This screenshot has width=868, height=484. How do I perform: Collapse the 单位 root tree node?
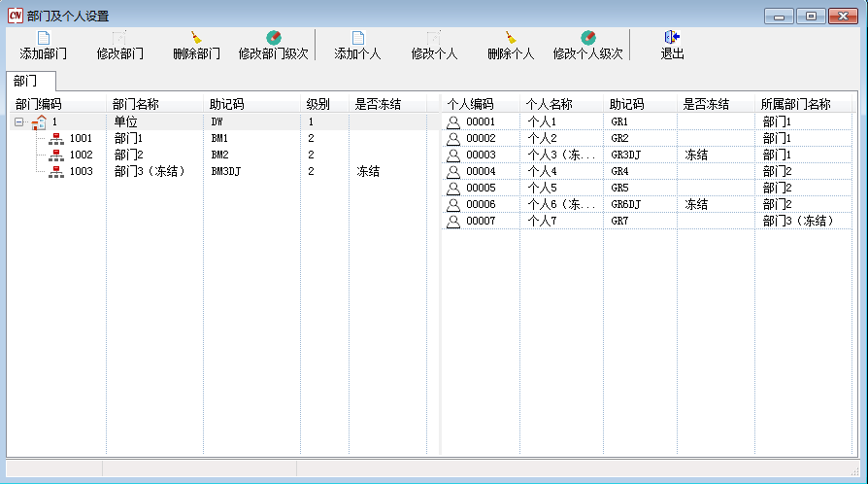(x=18, y=122)
